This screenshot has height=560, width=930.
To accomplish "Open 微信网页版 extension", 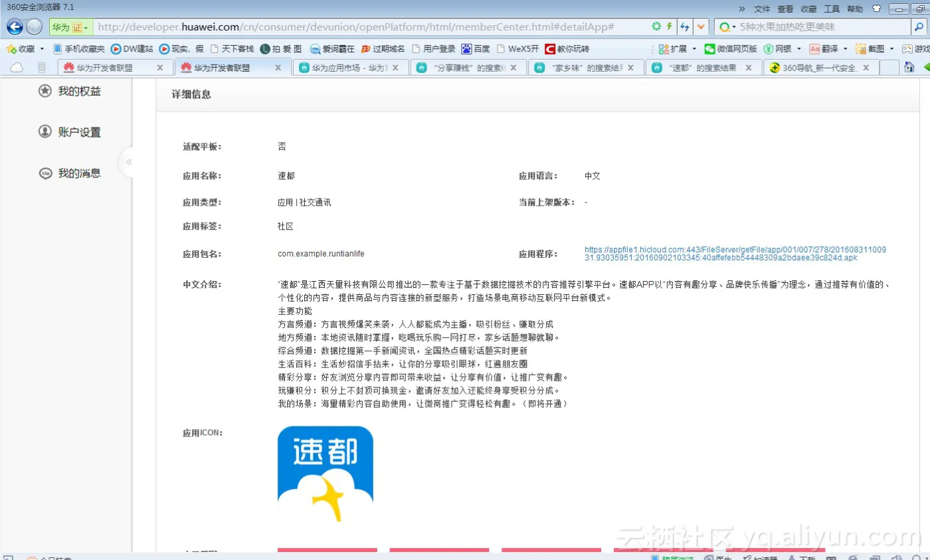I will coord(731,48).
